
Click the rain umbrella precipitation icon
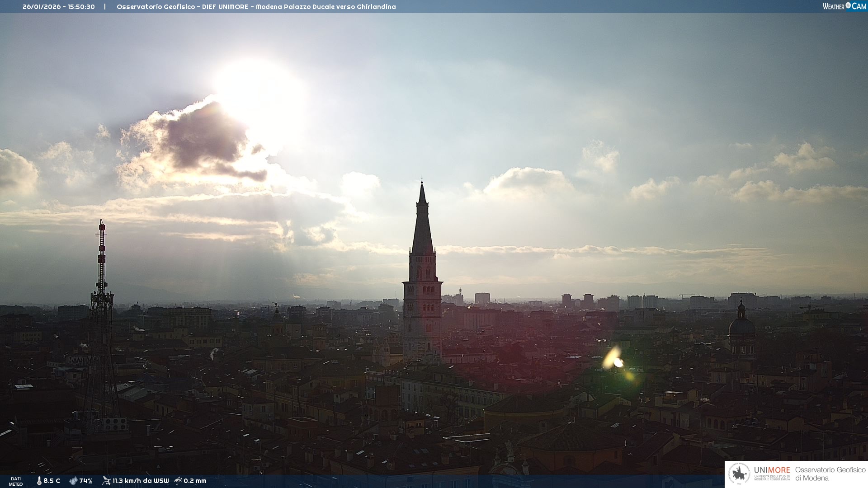coord(178,481)
